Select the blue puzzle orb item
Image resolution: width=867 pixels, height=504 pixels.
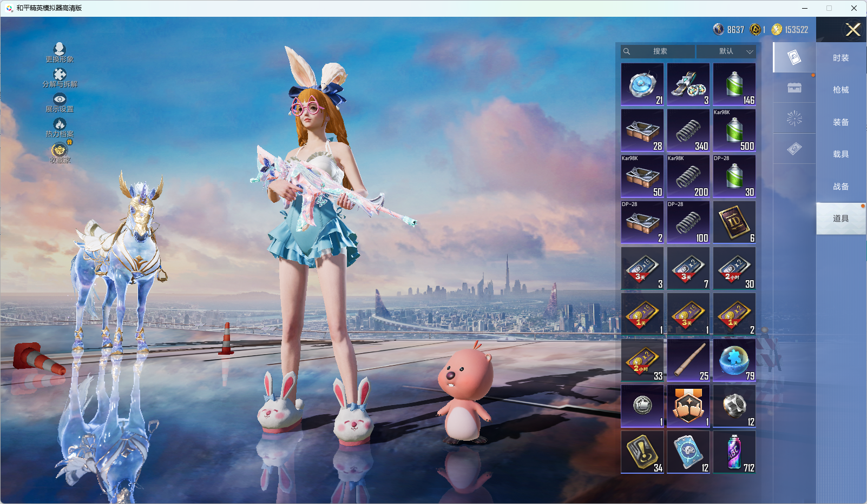coord(734,360)
